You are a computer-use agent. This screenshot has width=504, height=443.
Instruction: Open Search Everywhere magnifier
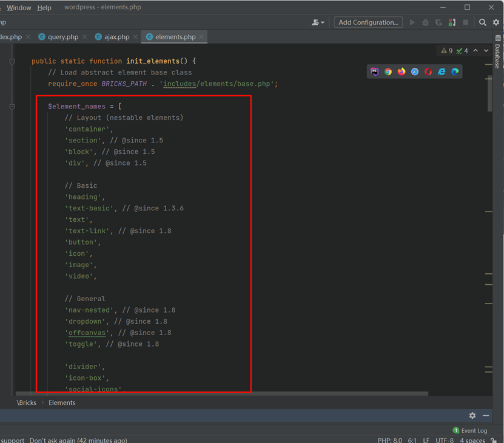pos(482,22)
